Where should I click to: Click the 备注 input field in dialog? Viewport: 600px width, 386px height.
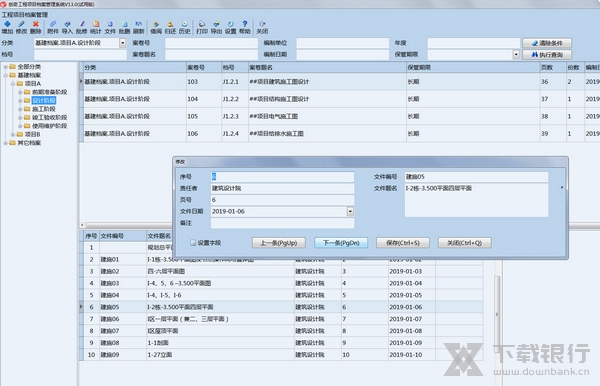click(x=282, y=223)
